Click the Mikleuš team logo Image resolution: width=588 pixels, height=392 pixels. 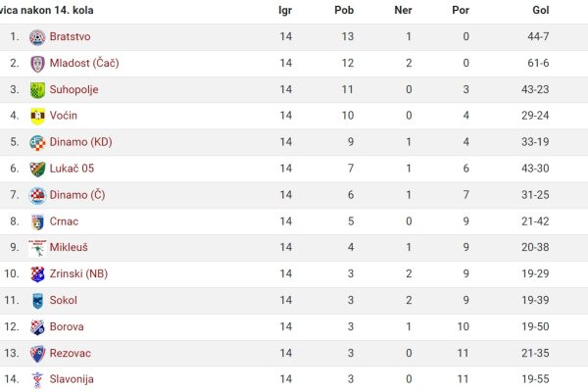pos(37,248)
